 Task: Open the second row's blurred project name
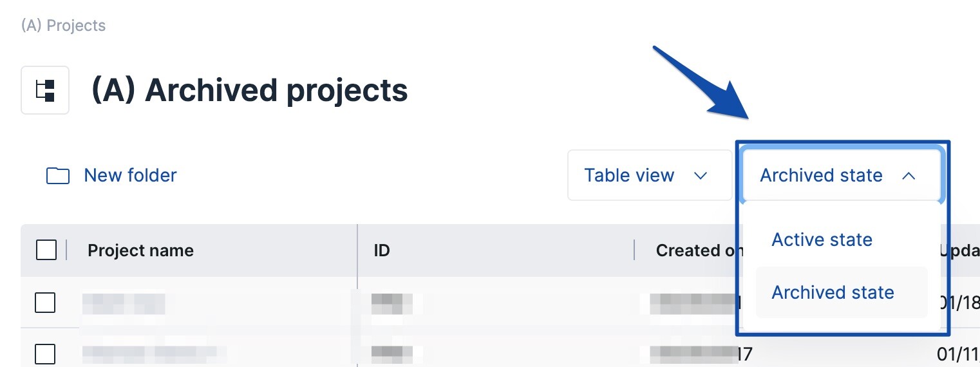point(155,353)
